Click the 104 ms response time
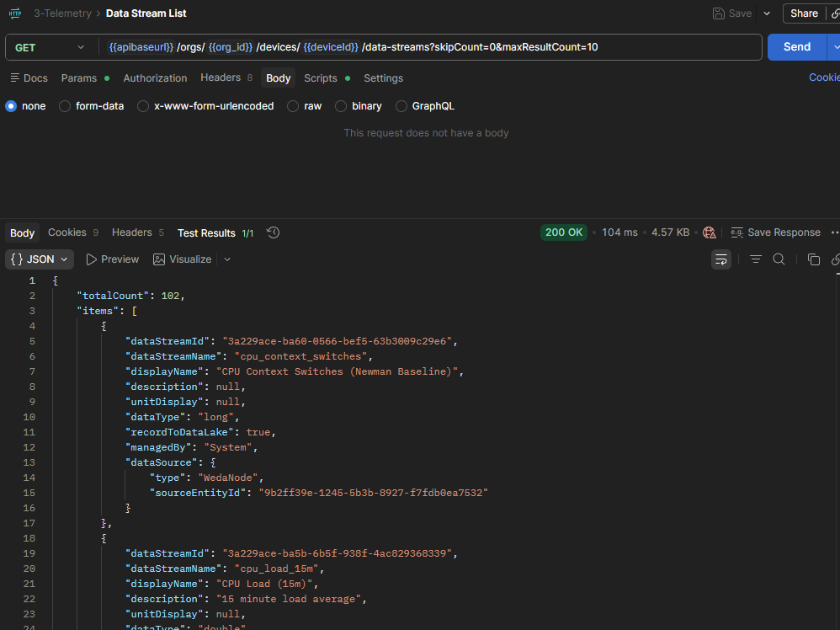The width and height of the screenshot is (840, 630). (619, 232)
